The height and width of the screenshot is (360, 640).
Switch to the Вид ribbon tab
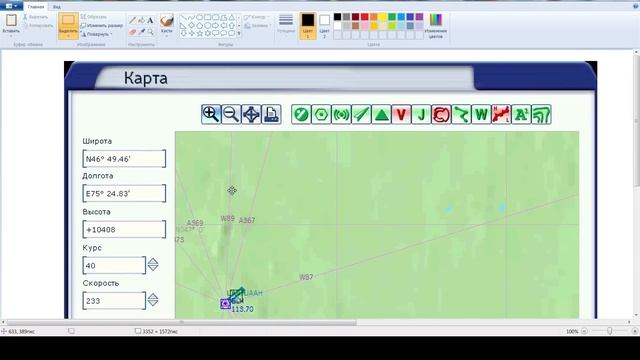click(57, 7)
